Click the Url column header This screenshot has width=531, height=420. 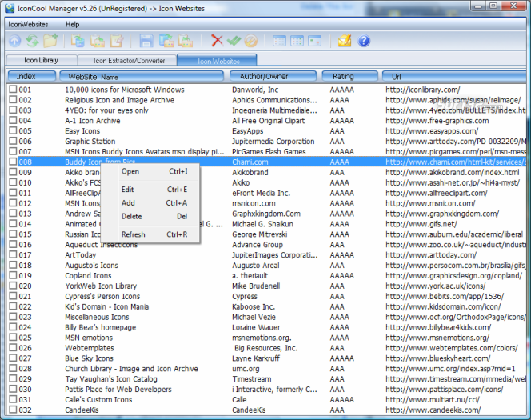(454, 77)
